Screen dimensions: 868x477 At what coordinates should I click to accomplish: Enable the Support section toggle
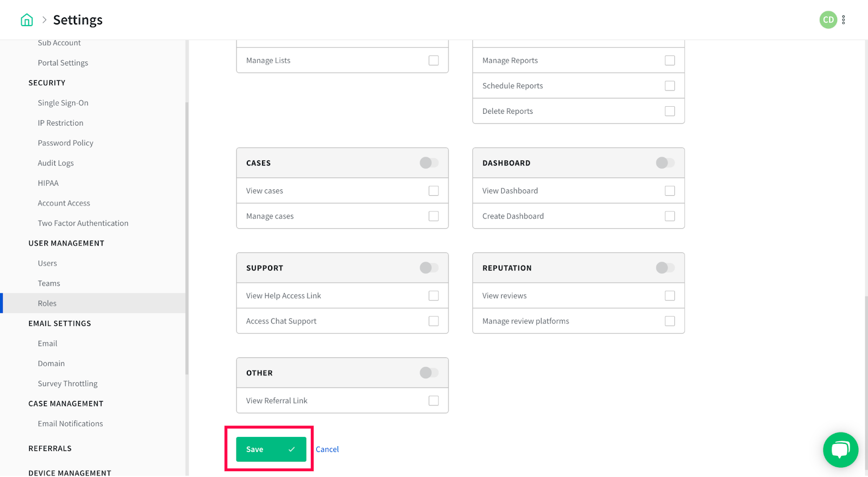429,268
